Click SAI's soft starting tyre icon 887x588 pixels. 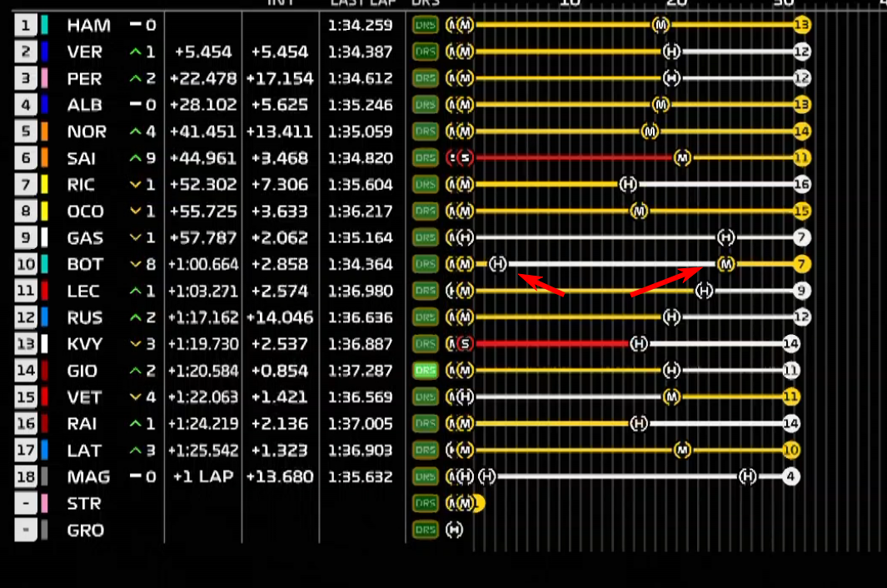[x=465, y=158]
